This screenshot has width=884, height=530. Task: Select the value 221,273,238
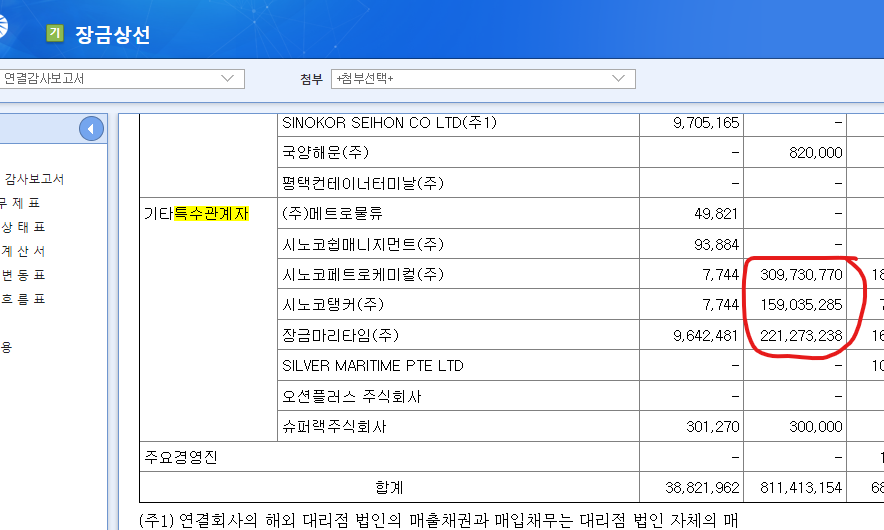[801, 335]
